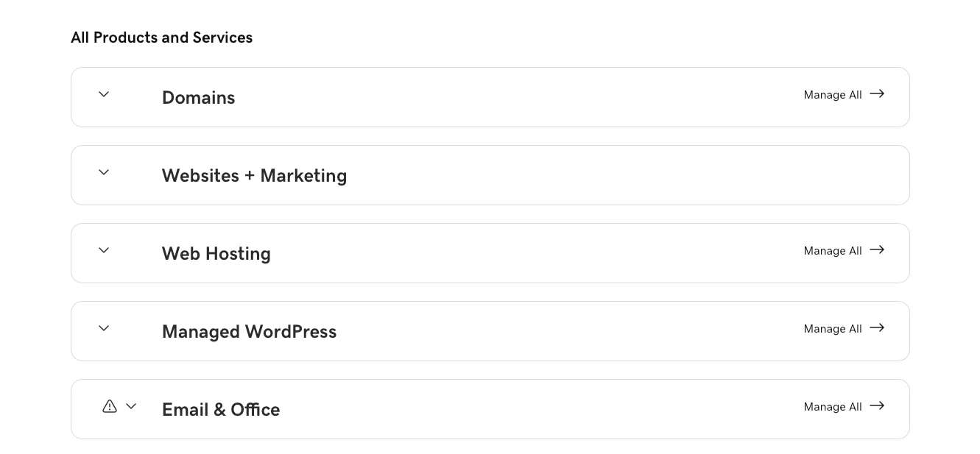Select the Domains section title
Screen dimensions: 980x454
click(198, 98)
